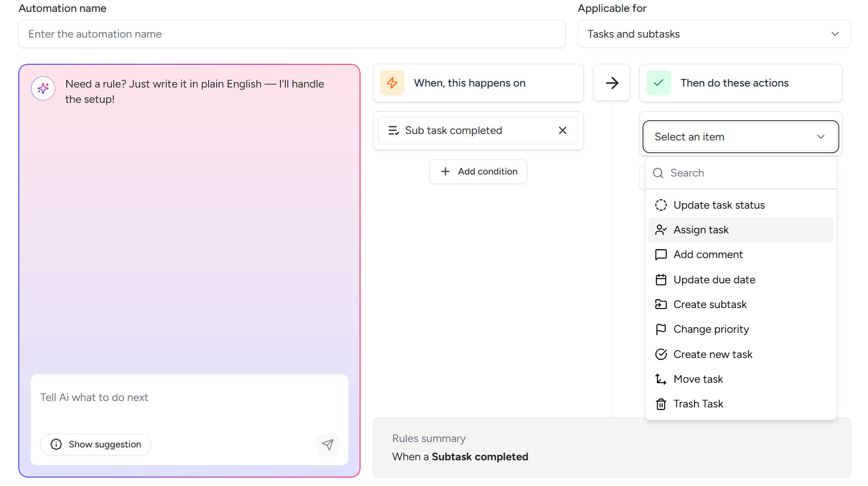Click the right arrow between trigger and actions

pyautogui.click(x=612, y=83)
